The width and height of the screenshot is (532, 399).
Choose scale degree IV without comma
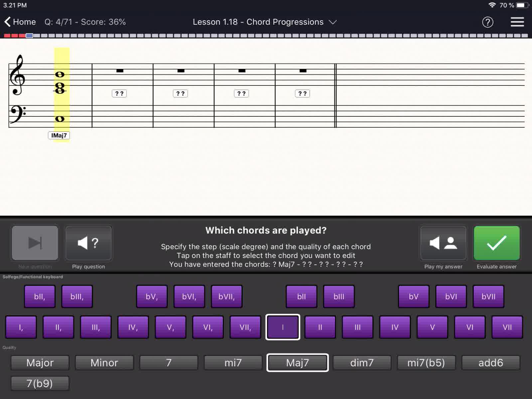tap(395, 327)
